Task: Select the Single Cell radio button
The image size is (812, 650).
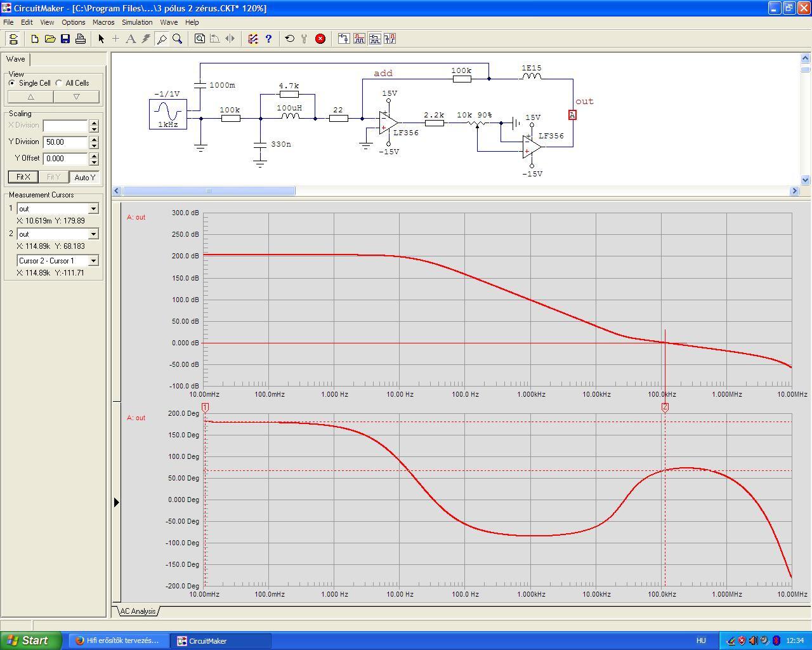Action: [12, 83]
